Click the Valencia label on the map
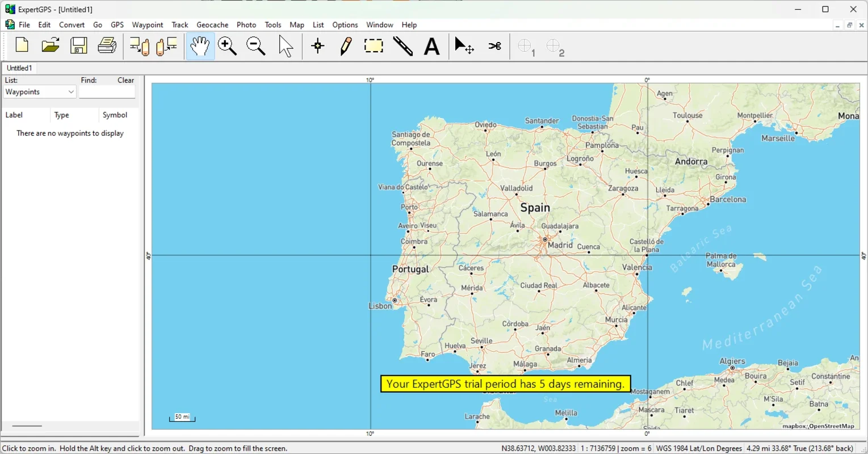Image resolution: width=868 pixels, height=454 pixels. coord(637,267)
